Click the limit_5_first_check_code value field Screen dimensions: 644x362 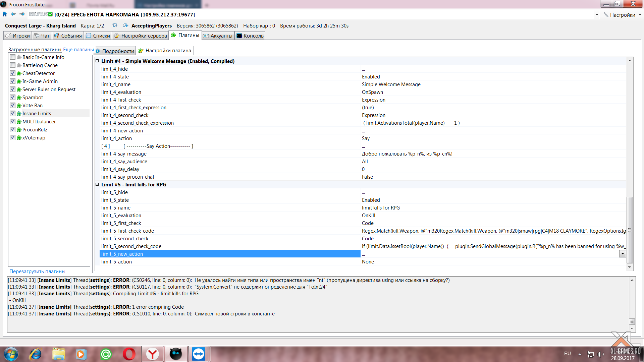coord(493,231)
